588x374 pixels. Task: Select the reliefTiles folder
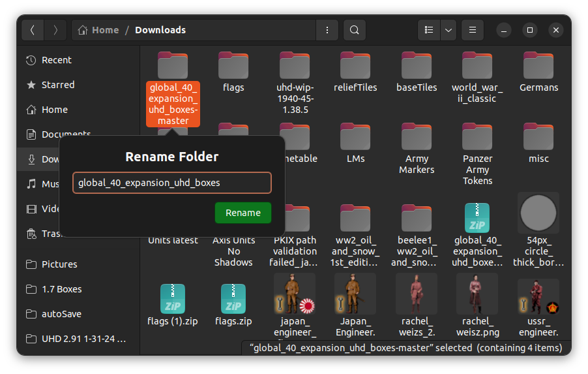pos(355,72)
